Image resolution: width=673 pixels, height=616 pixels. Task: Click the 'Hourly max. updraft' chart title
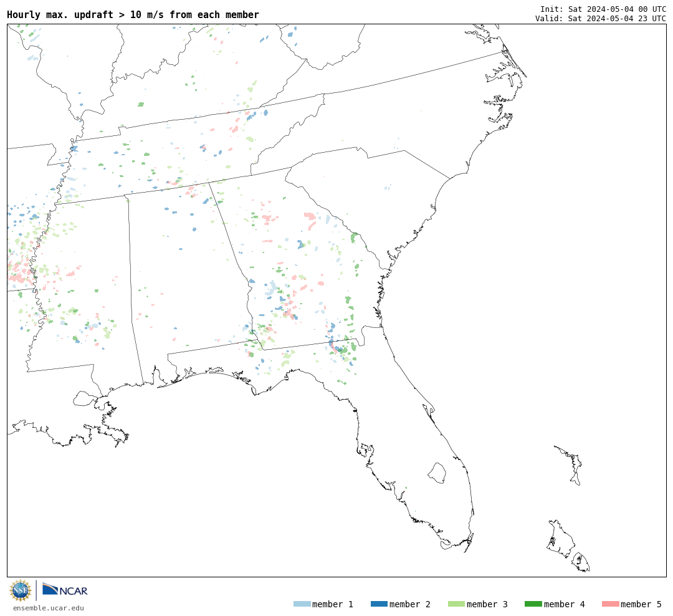click(133, 14)
